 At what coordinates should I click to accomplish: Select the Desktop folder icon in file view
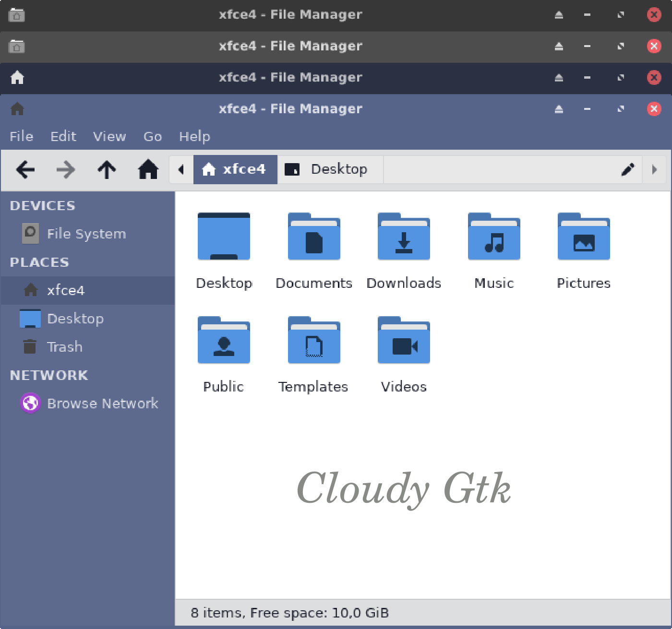coord(224,237)
